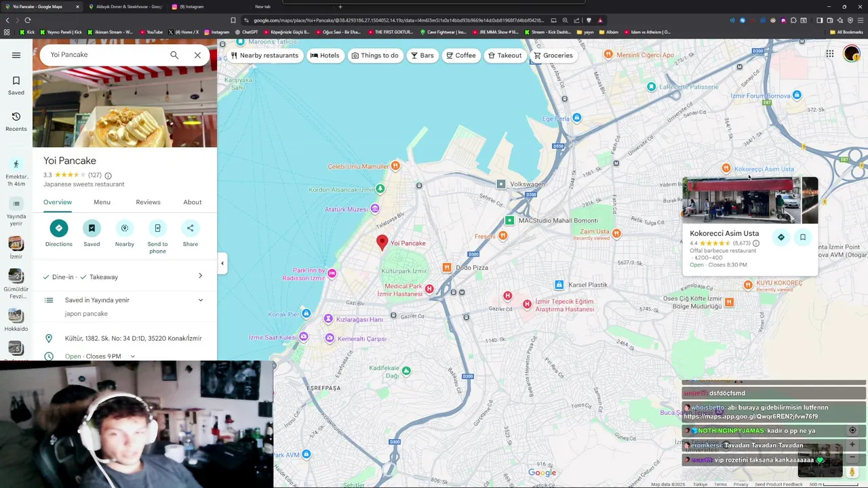The image size is (868, 488).
Task: Select the Volkswagen map marker
Action: pyautogui.click(x=500, y=184)
